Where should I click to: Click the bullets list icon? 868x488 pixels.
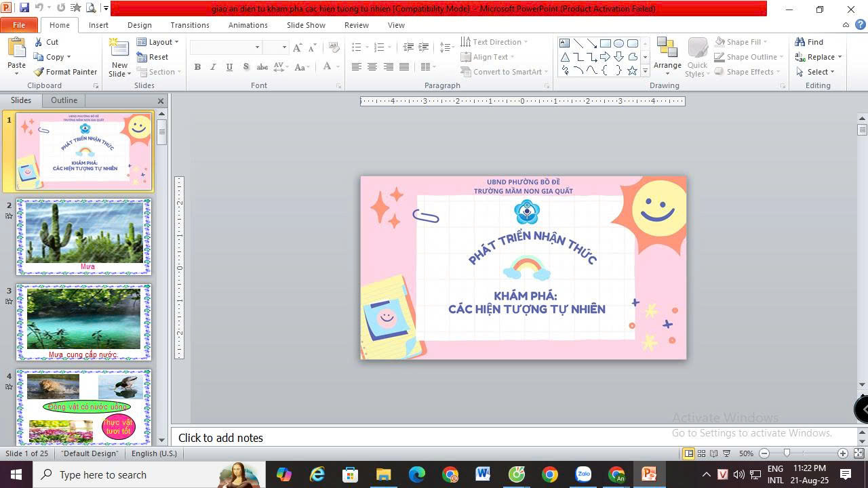pyautogui.click(x=357, y=47)
